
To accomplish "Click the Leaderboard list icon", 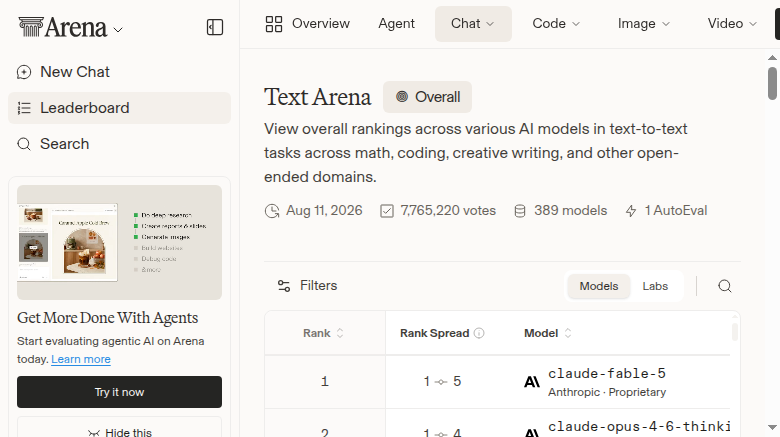I will (x=24, y=108).
